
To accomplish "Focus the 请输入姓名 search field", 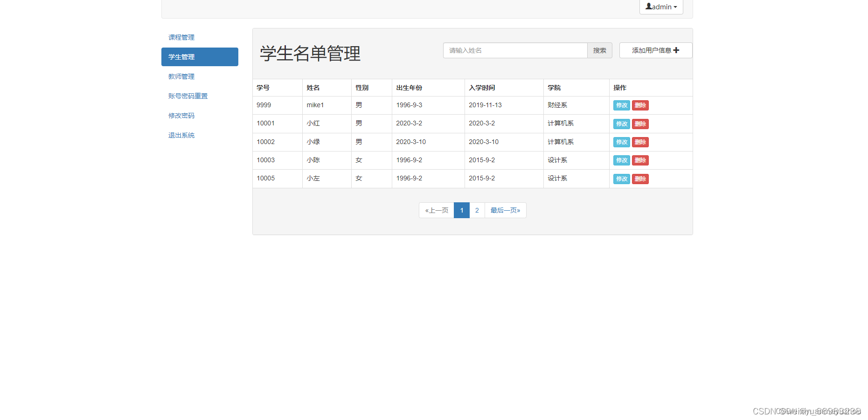I will [515, 50].
